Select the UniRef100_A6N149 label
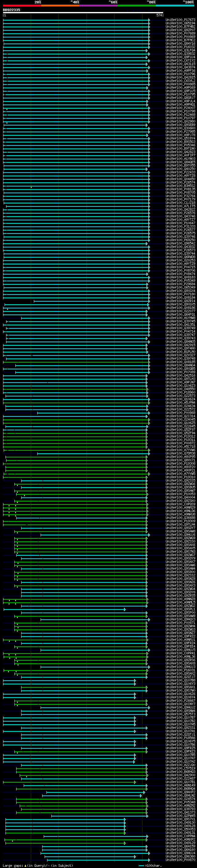This screenshot has height=868, width=197. [180, 785]
